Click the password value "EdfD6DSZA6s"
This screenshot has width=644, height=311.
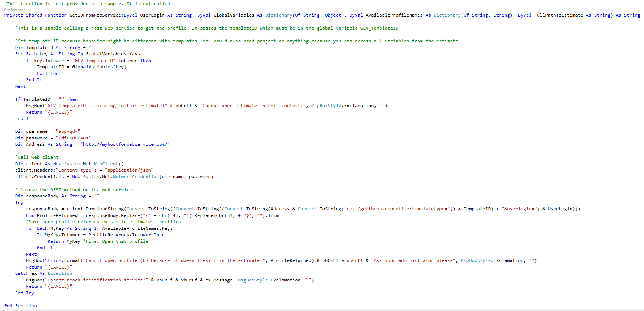tap(73, 138)
